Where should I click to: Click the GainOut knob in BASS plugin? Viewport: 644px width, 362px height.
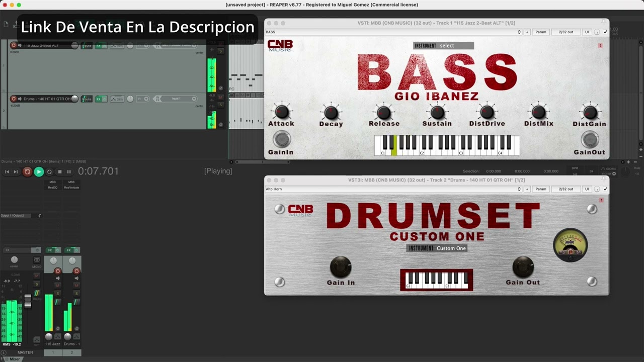click(x=590, y=139)
